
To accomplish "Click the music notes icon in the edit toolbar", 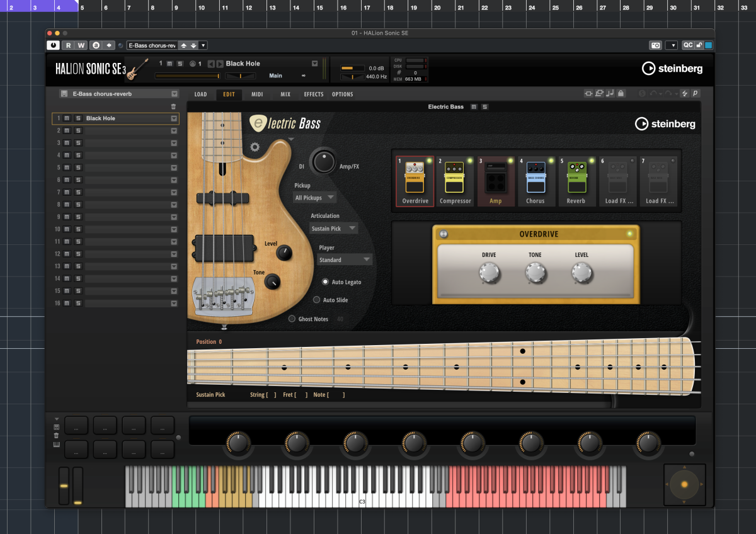I will [610, 94].
